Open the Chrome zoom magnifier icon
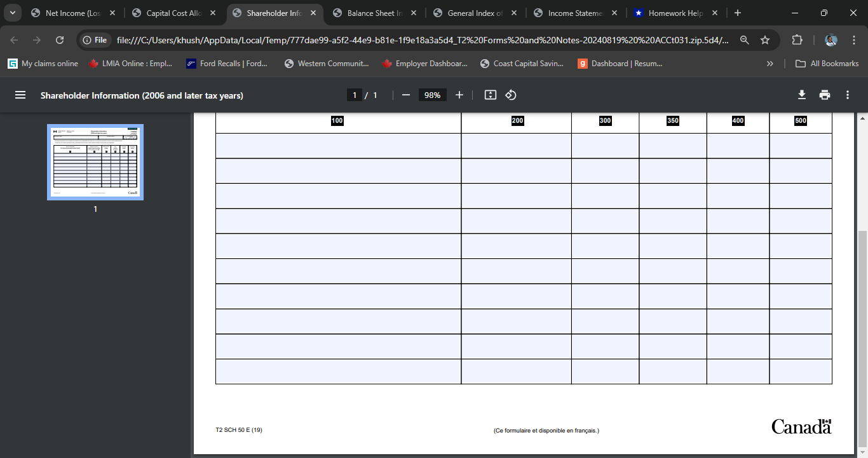 click(x=745, y=40)
